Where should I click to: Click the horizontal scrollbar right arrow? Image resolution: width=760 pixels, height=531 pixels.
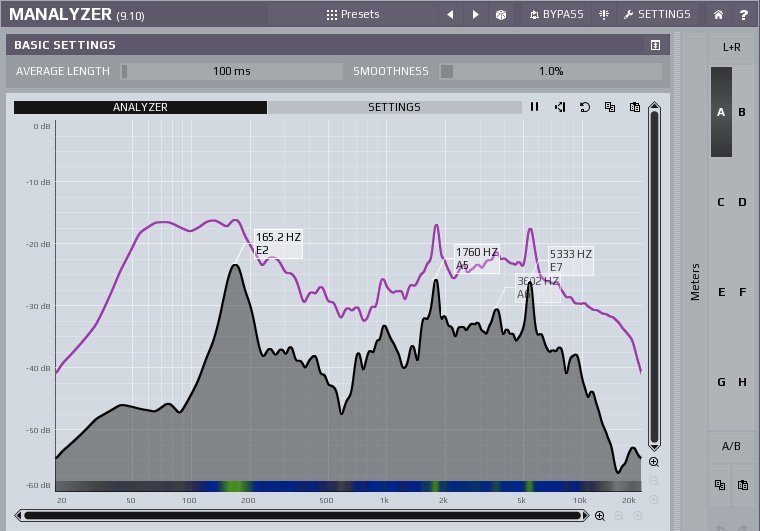(586, 515)
